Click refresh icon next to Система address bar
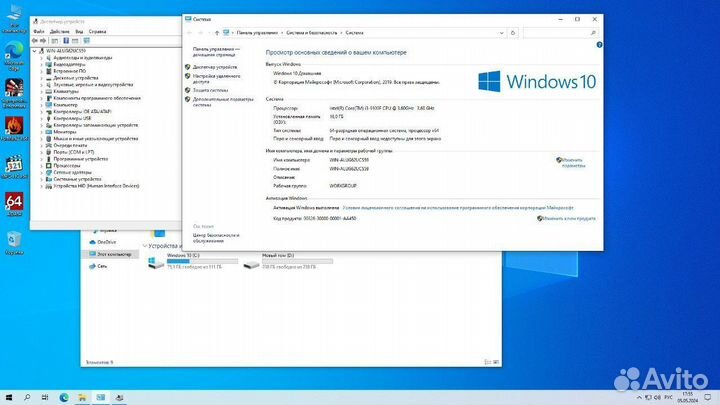 pos(513,33)
